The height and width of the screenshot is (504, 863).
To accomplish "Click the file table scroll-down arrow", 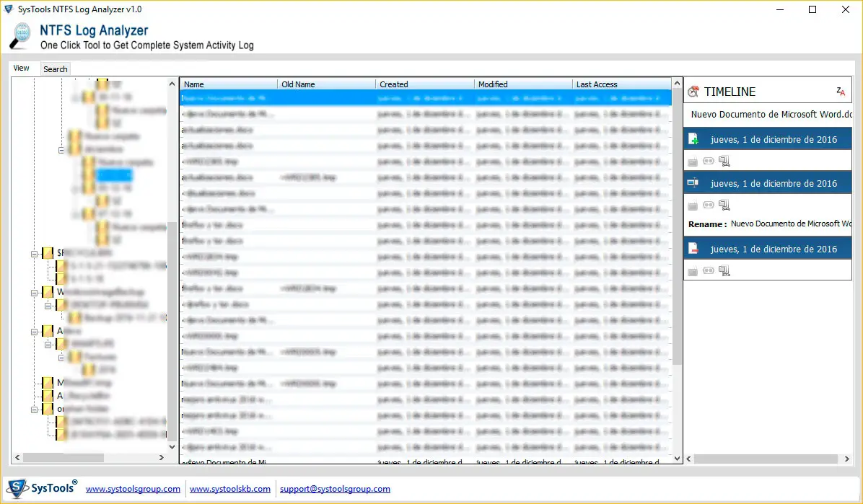I will (677, 458).
